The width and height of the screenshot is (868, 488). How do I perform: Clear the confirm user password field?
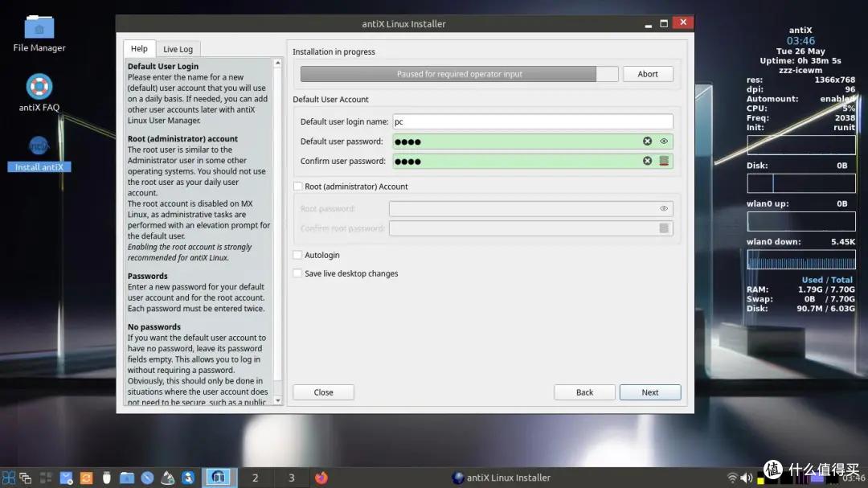(647, 161)
